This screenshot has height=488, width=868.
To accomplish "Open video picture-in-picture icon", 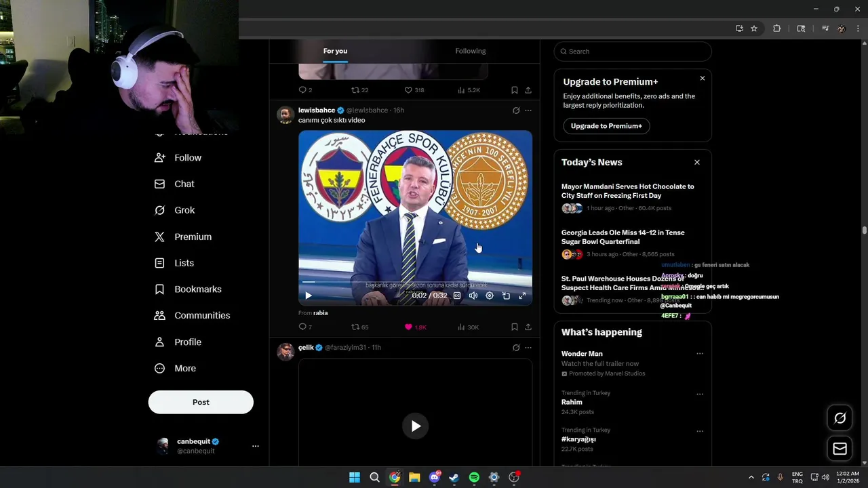I will (x=506, y=296).
